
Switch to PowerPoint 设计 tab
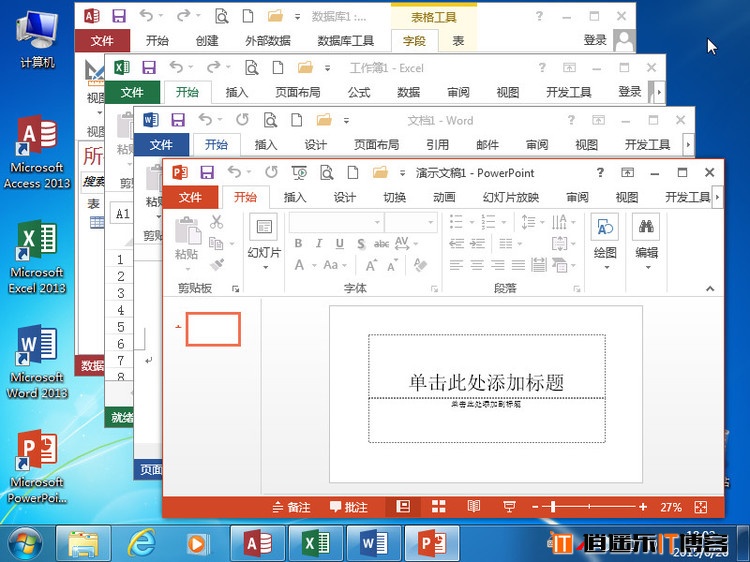(x=344, y=197)
